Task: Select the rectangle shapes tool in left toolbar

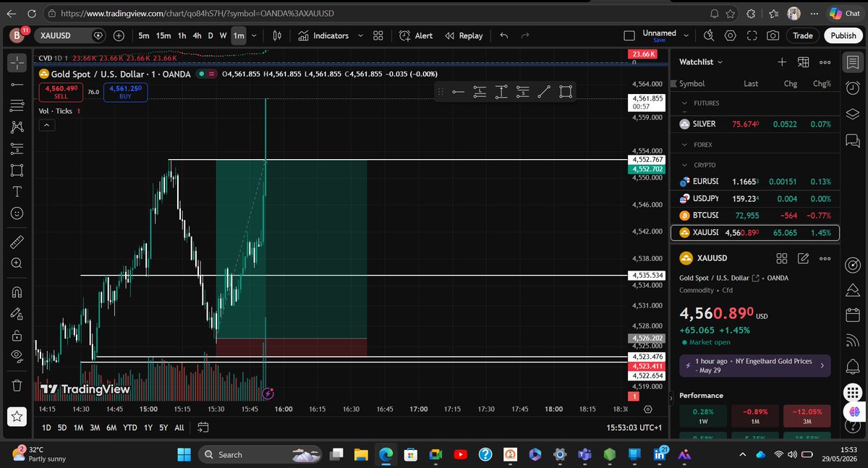Action: pyautogui.click(x=17, y=171)
